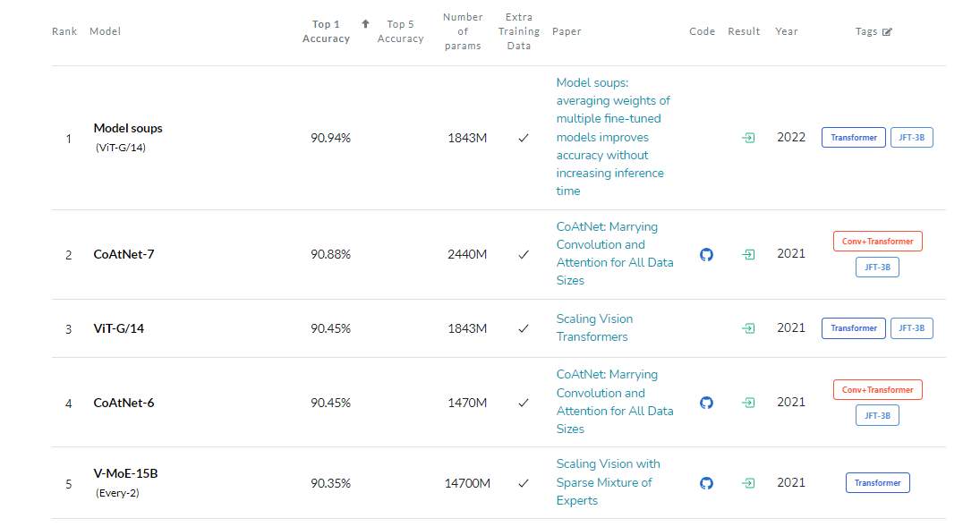980x527 pixels.
Task: Click the edit pencil icon beside Tags
Action: point(887,32)
